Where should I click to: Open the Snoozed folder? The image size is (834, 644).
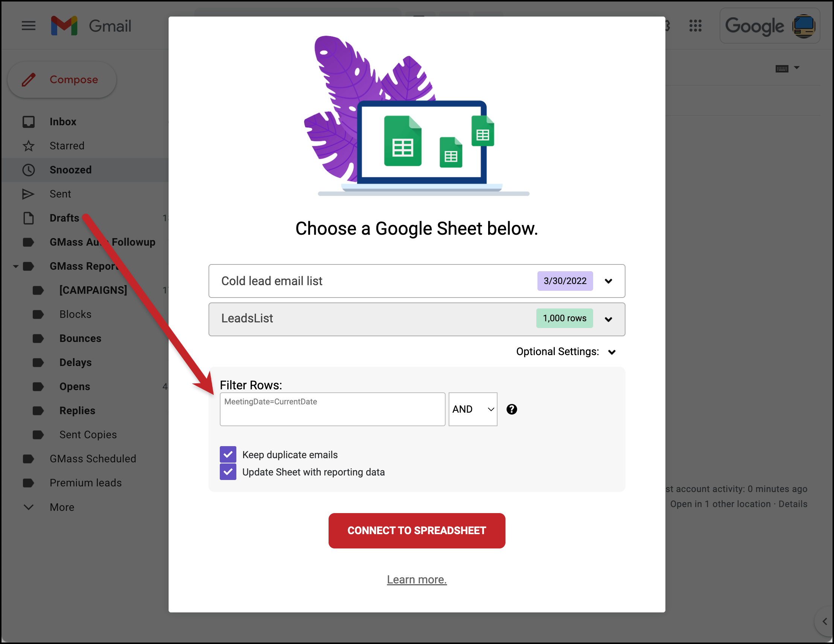pyautogui.click(x=71, y=170)
